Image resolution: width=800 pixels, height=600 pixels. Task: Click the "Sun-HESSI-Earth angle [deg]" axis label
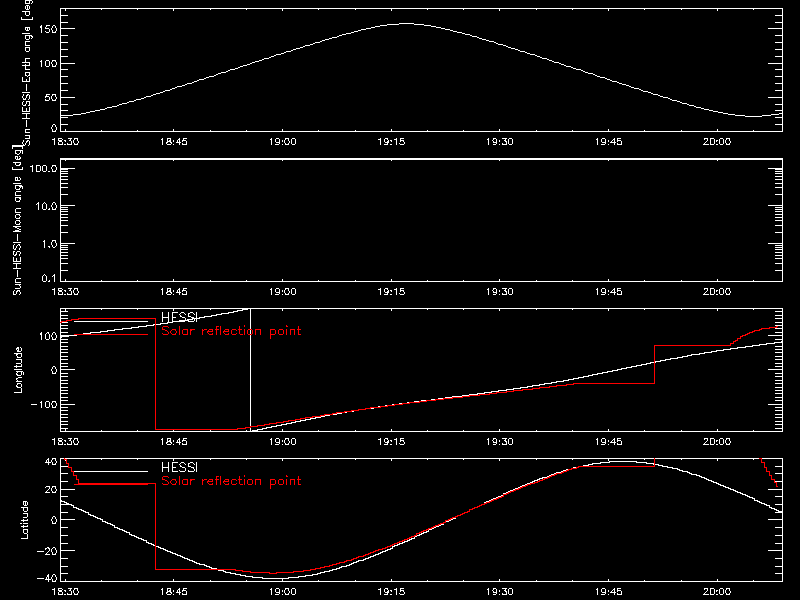pos(27,73)
